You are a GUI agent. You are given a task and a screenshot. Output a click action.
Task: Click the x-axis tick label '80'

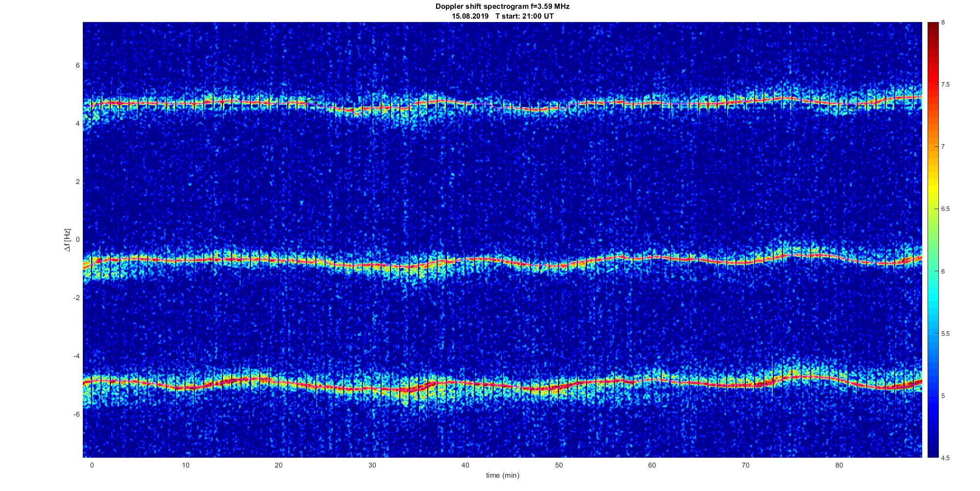pyautogui.click(x=839, y=465)
